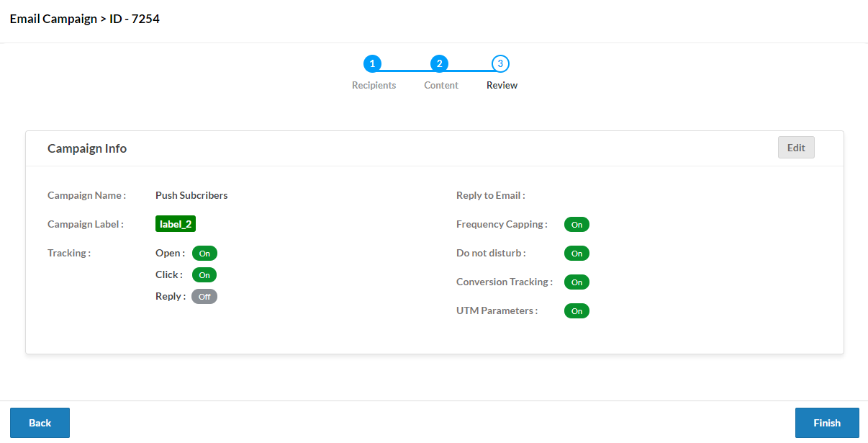Image resolution: width=868 pixels, height=443 pixels.
Task: Go to step 1 Recipients circle
Action: click(x=372, y=63)
